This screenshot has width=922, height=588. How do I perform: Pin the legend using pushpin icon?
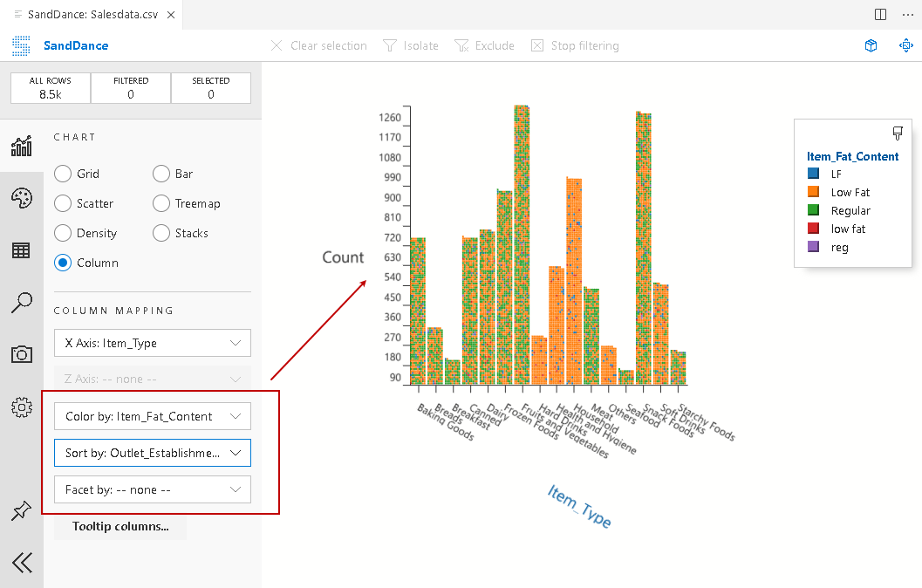pos(898,133)
